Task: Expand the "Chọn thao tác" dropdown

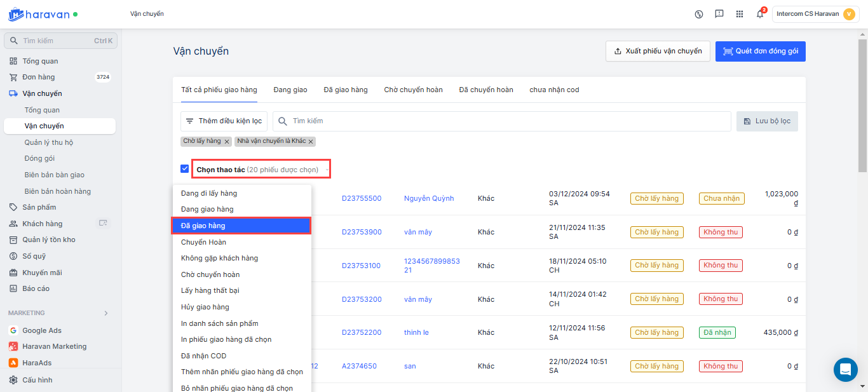Action: (262, 170)
